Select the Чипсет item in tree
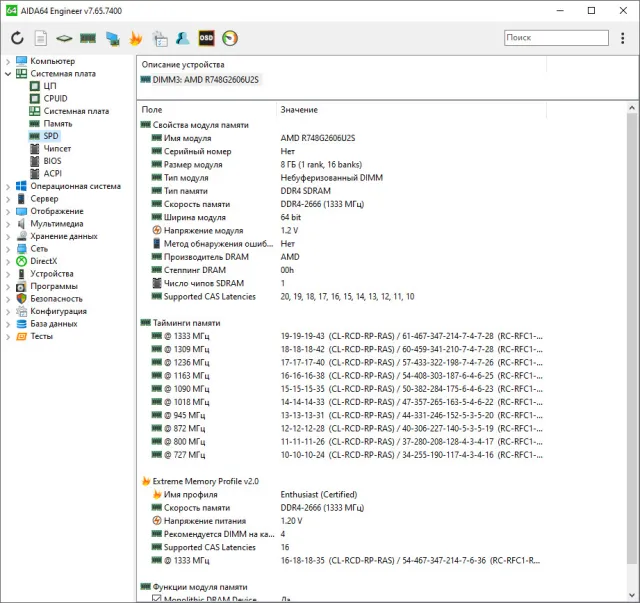Viewport: 640px width, 603px height. (x=57, y=149)
